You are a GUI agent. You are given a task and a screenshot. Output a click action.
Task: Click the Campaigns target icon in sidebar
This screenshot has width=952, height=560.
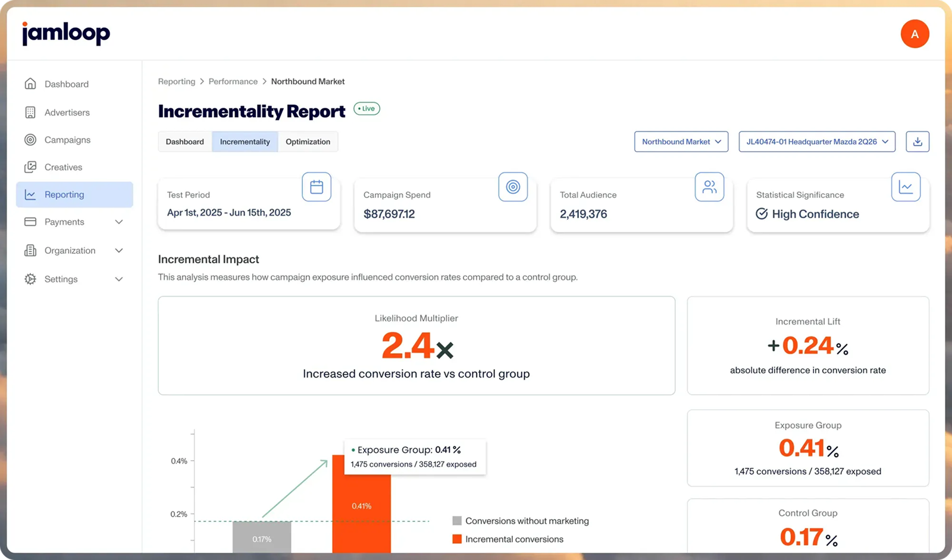pos(30,140)
